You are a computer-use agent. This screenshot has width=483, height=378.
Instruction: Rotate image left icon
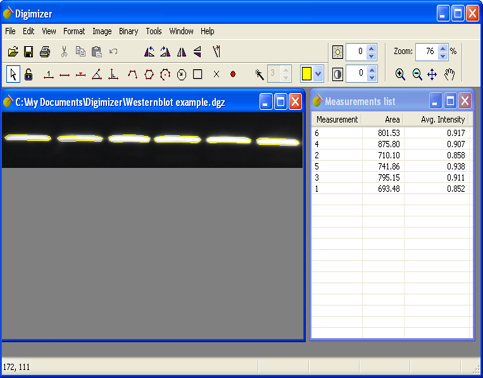click(x=149, y=52)
